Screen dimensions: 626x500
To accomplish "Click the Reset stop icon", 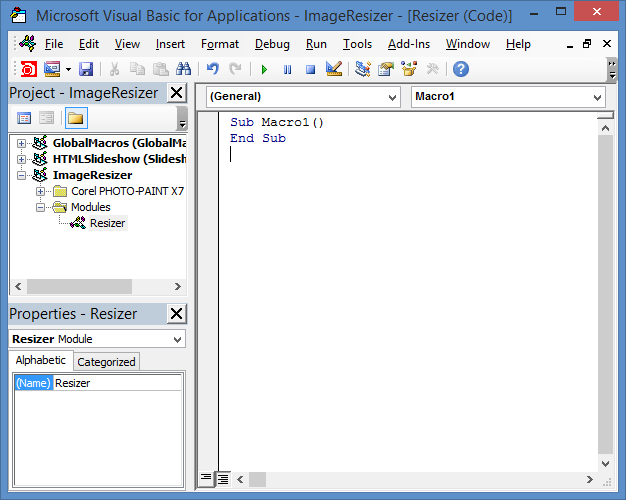I will [x=310, y=69].
